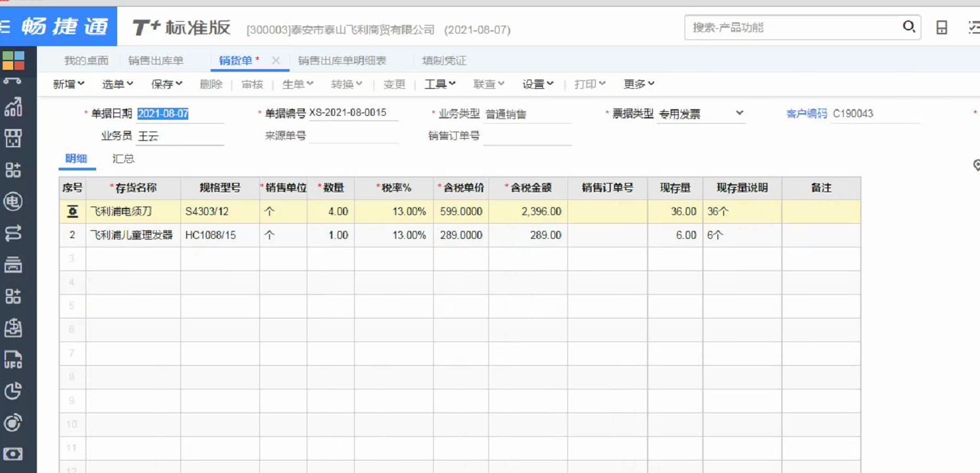The image size is (980, 473).
Task: Go to the 销售出库单明细表 tab
Action: [342, 61]
